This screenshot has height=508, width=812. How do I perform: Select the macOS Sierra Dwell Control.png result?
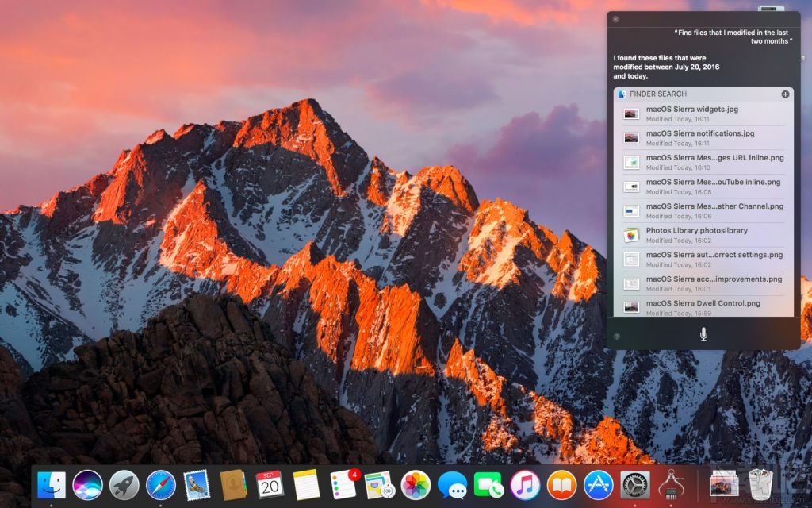point(701,306)
